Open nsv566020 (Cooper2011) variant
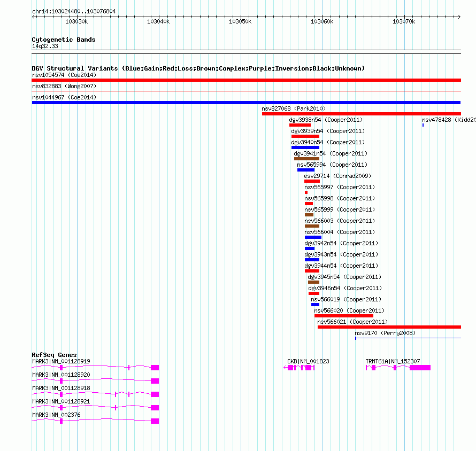Viewport: 476px width, 451px height. coord(349,310)
